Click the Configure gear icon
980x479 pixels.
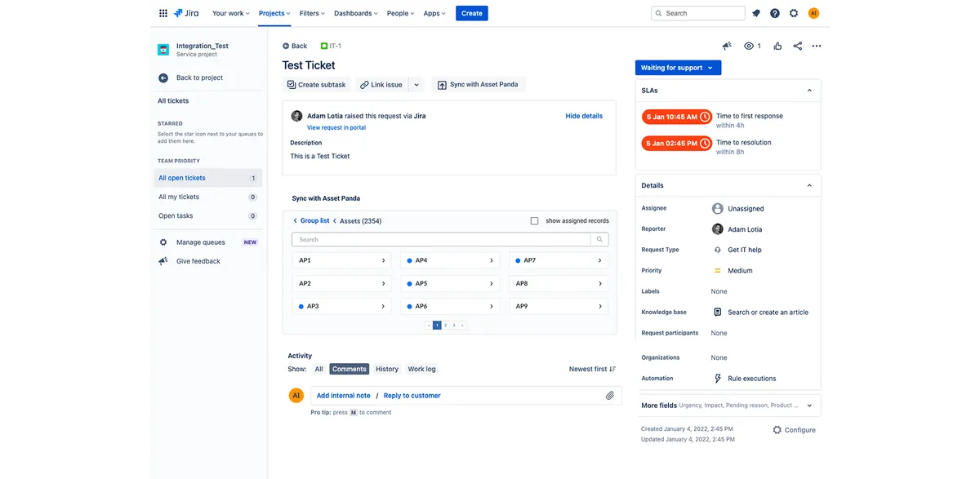(777, 430)
